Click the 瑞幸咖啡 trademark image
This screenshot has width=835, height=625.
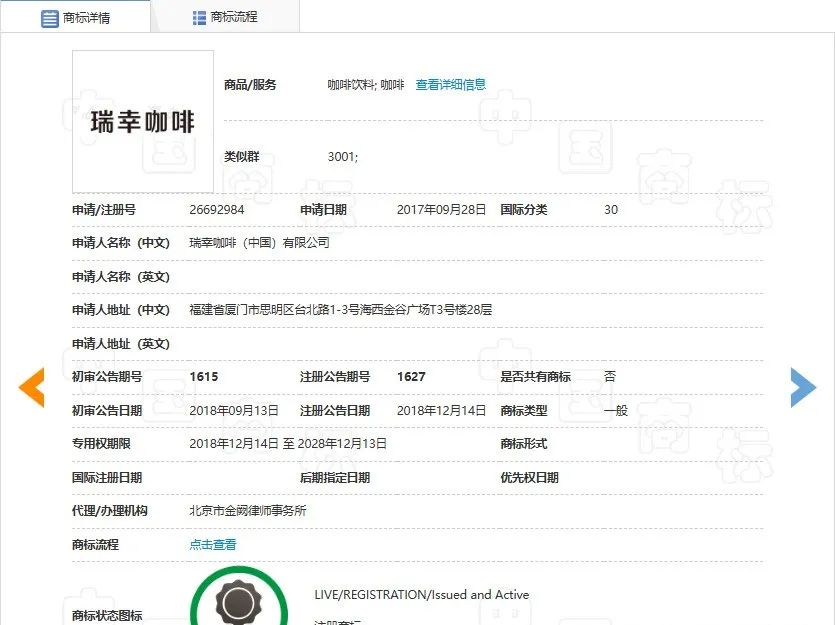[x=143, y=121]
